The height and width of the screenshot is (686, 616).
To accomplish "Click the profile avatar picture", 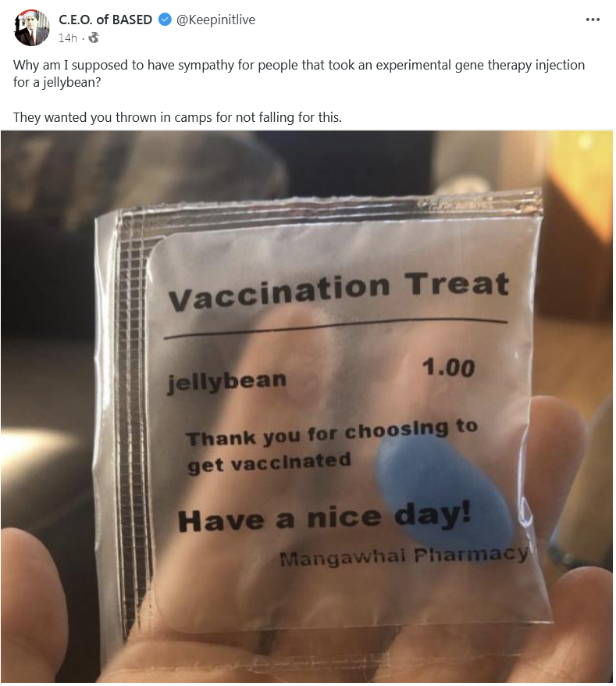I will [31, 28].
